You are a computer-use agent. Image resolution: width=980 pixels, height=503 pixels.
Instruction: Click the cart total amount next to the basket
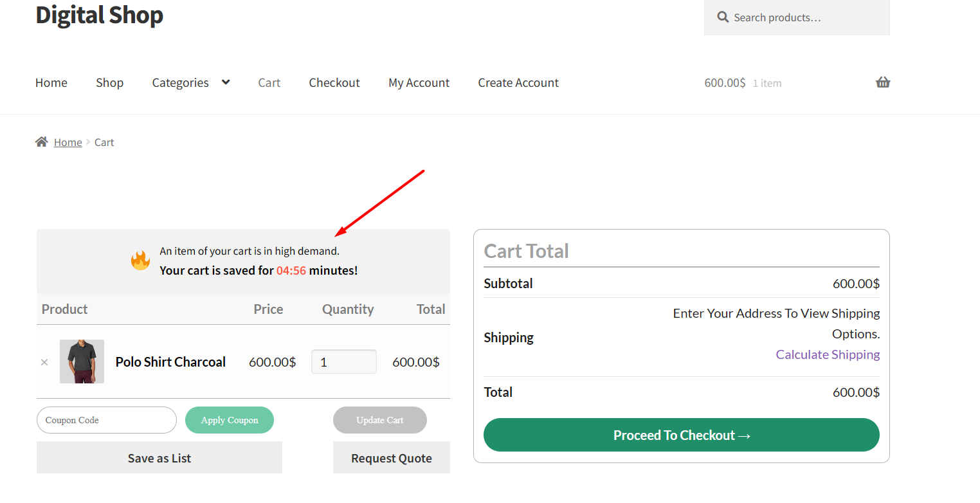point(725,82)
